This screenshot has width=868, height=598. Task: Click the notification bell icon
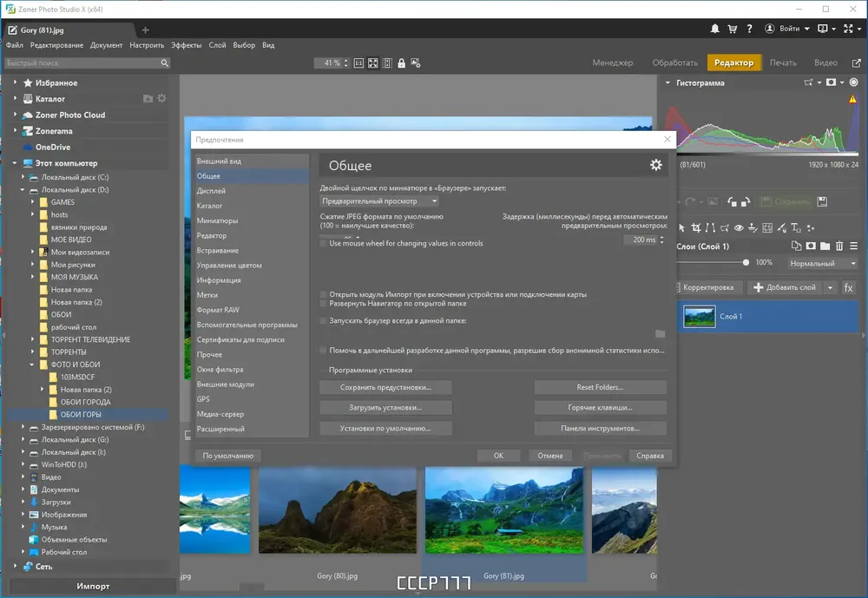pos(714,29)
